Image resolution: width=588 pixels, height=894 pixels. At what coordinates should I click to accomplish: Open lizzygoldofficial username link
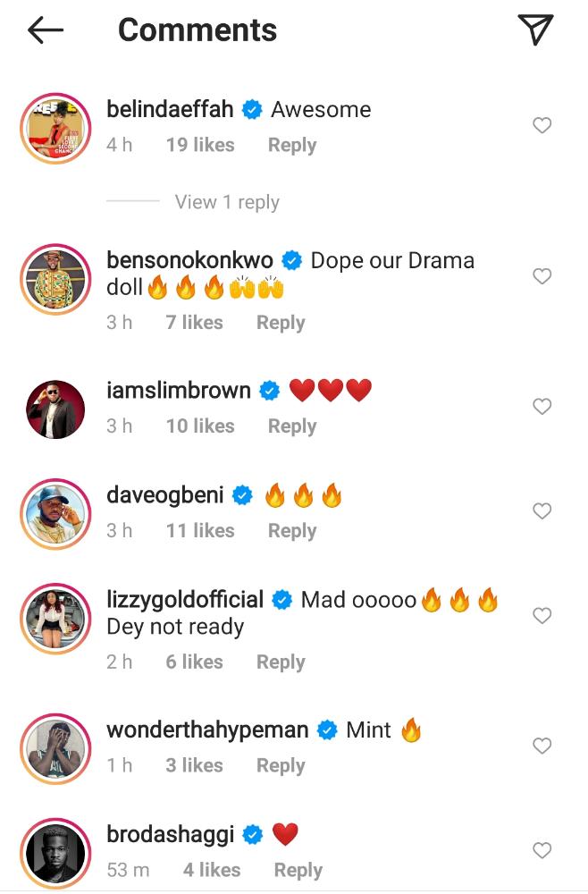185,599
